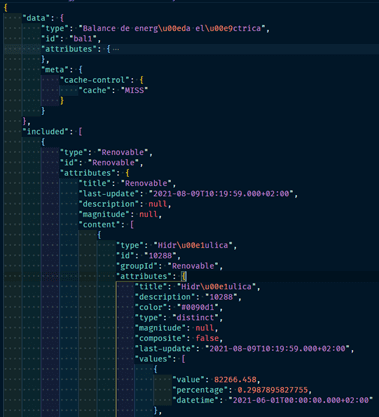This screenshot has height=417, width=379.
Task: Click the opening brace after "meta":
Action: pyautogui.click(x=80, y=70)
